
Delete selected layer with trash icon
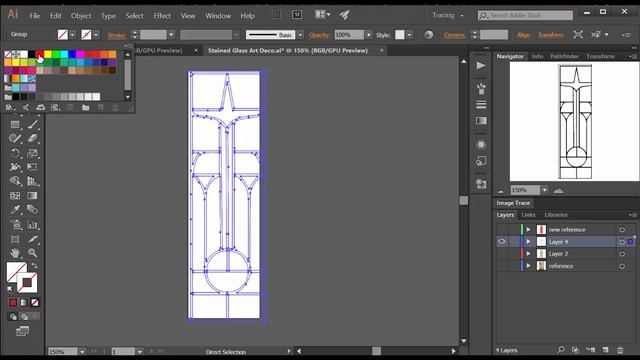[x=620, y=350]
